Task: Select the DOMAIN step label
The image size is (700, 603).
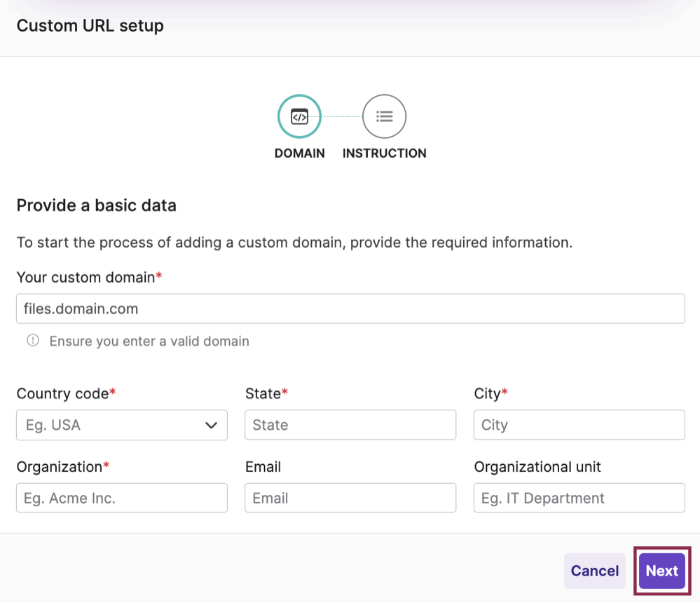Action: click(x=300, y=154)
